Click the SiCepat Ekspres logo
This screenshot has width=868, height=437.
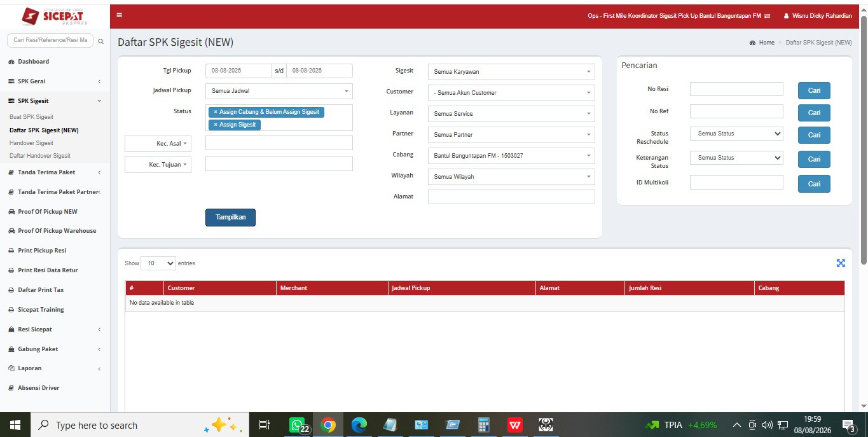pyautogui.click(x=55, y=16)
